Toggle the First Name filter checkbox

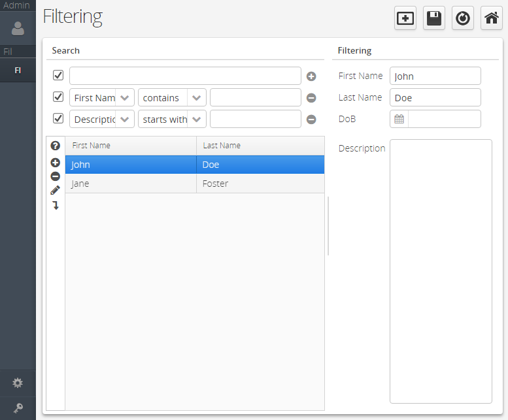[58, 97]
